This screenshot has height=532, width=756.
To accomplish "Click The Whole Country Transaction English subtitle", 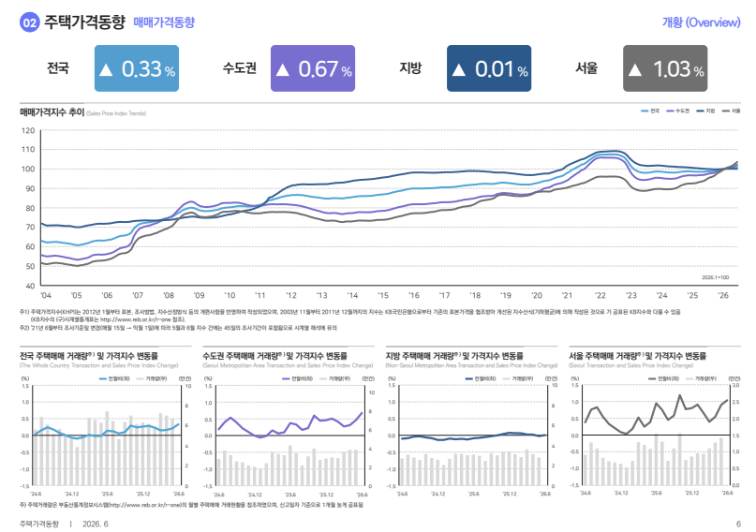I will (99, 365).
